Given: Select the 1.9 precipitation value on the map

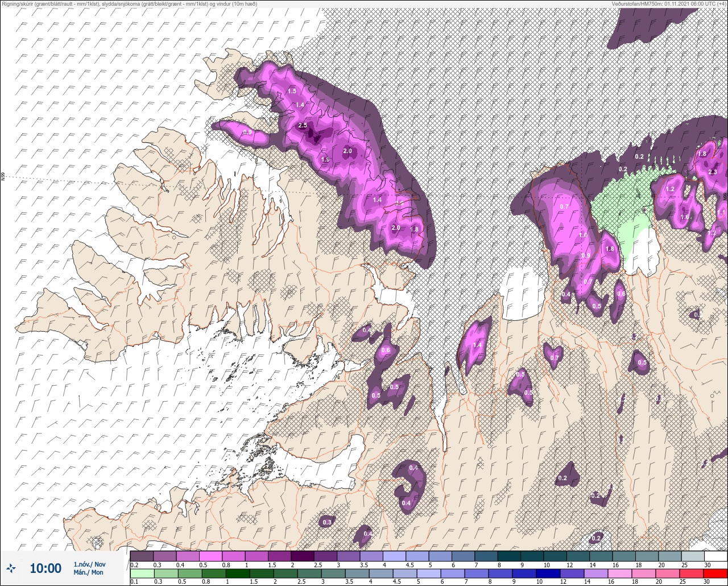Looking at the screenshot, I should [x=325, y=160].
